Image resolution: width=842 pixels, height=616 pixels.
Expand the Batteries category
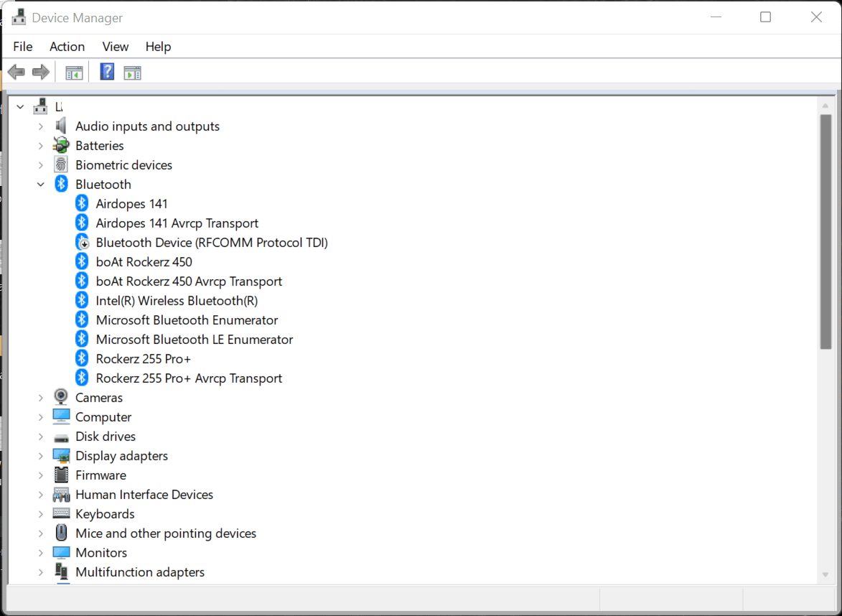click(x=41, y=146)
